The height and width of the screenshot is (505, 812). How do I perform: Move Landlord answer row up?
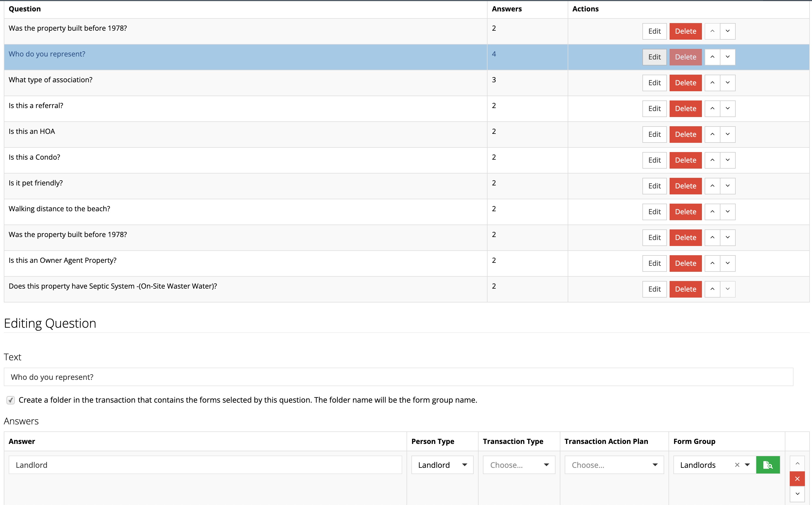point(797,463)
